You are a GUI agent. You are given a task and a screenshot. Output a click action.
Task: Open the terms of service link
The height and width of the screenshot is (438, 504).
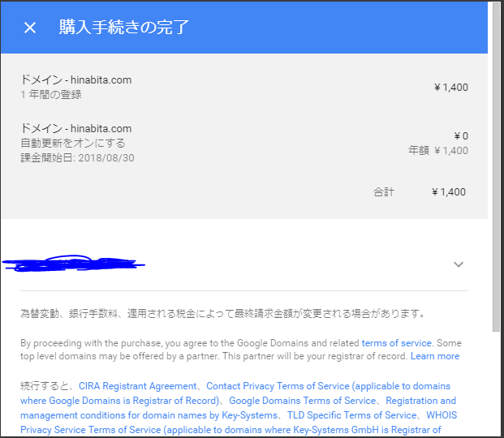tap(396, 343)
